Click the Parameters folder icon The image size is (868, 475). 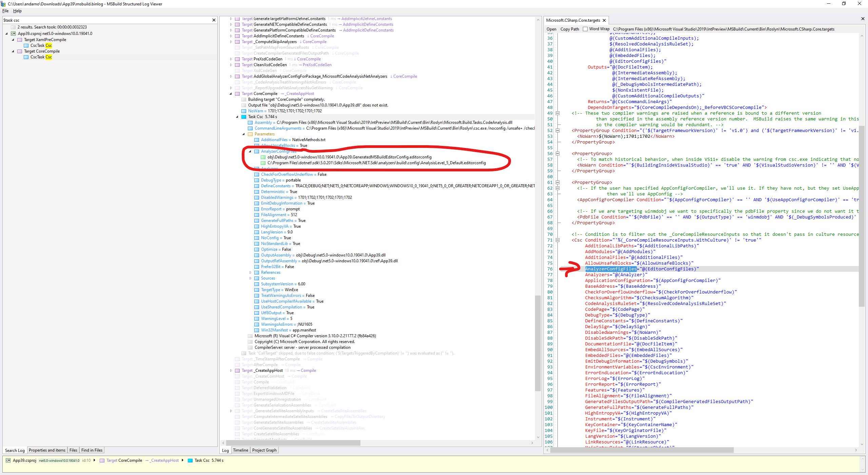tap(250, 134)
